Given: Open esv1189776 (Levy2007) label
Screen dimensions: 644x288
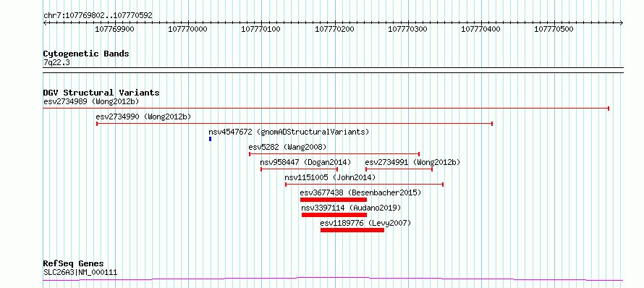Looking at the screenshot, I should (x=365, y=223).
